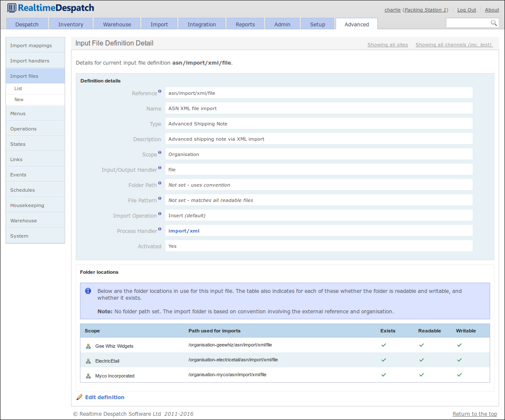Go to the Import tab
The image size is (505, 420).
(x=159, y=24)
